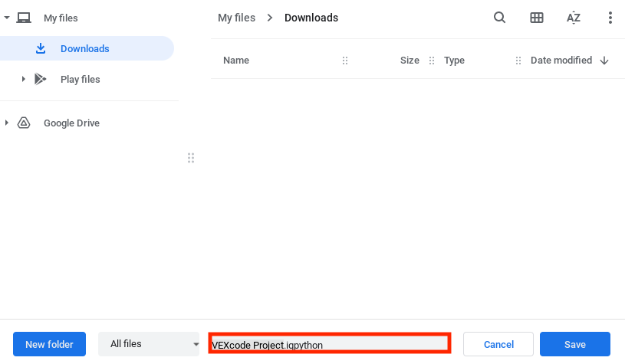Screen dimensions: 625x364
Task: Click the Save button
Action: coord(574,344)
